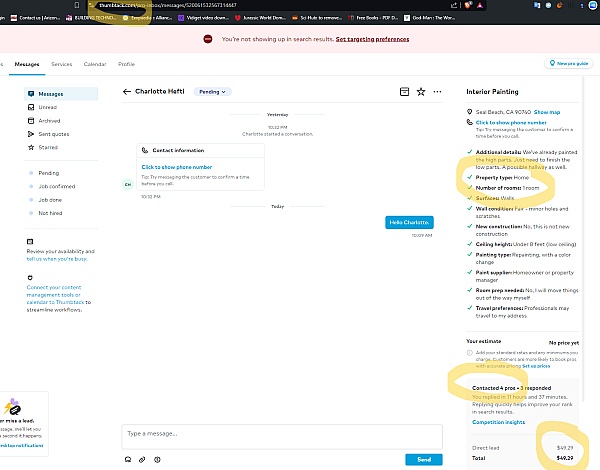
Task: Archive the conversation with Charlotte Hefti
Action: coord(403,91)
